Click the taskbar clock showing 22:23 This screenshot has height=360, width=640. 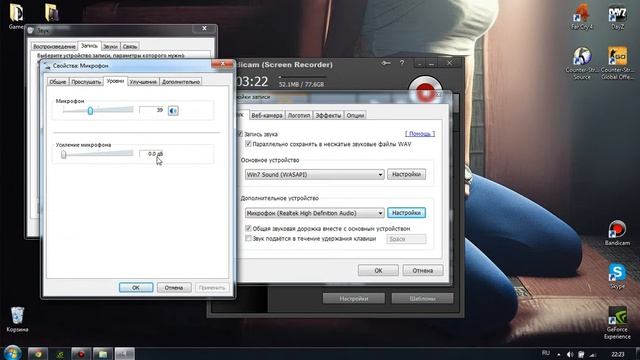[x=618, y=354]
